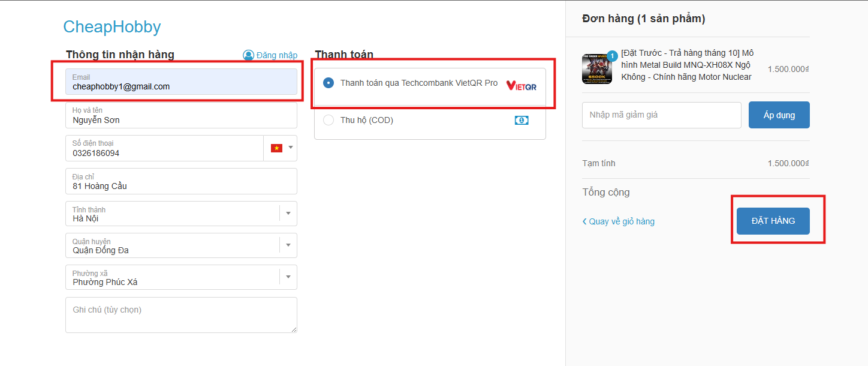Open the Metal Build product thumbnail
This screenshot has width=868, height=366.
(597, 69)
